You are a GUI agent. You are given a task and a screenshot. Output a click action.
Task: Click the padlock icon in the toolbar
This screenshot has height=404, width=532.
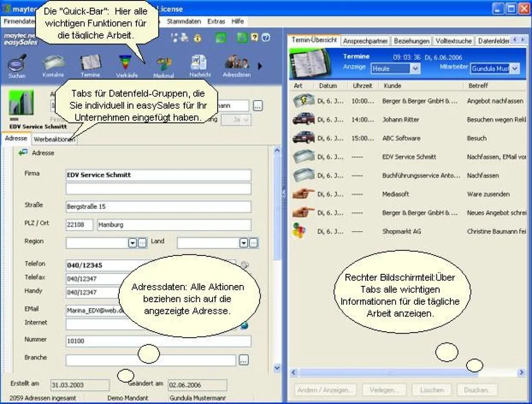[197, 38]
